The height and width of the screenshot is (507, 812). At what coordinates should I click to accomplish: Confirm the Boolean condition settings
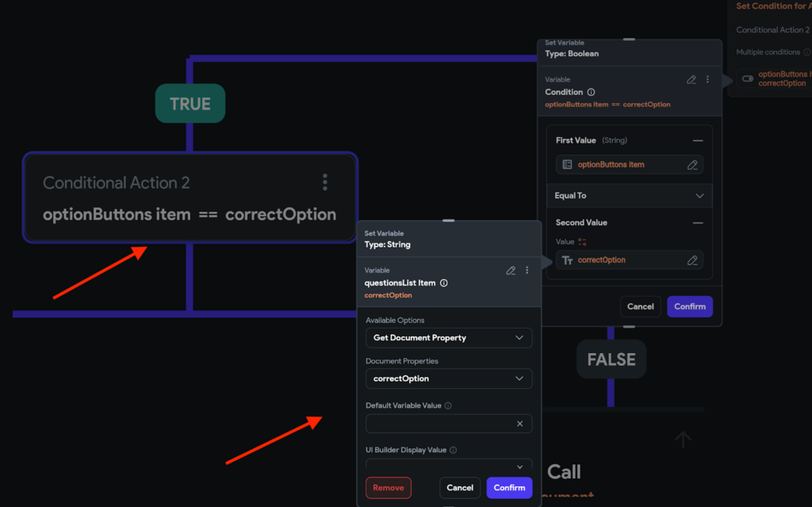[689, 306]
